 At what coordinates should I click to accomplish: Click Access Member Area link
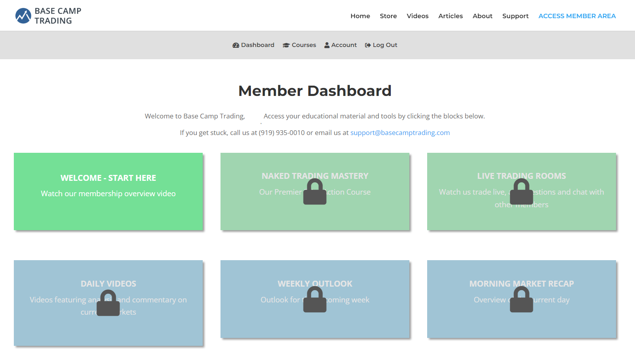point(577,16)
